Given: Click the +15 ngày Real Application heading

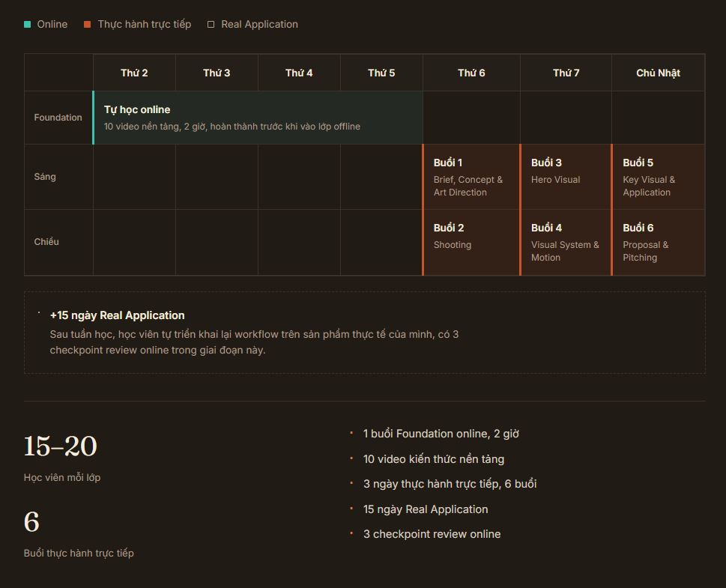Looking at the screenshot, I should click(117, 315).
